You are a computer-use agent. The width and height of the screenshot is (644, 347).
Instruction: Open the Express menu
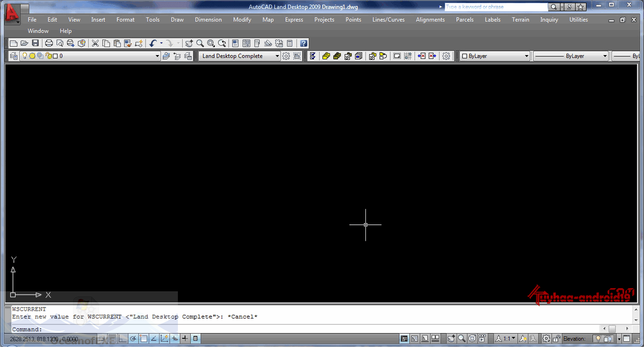pyautogui.click(x=294, y=20)
